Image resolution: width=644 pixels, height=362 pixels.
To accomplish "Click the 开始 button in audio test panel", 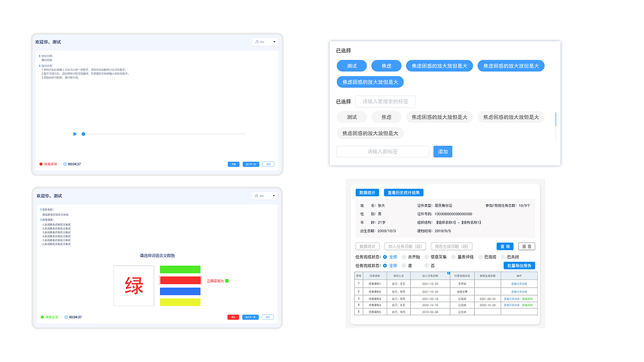I will point(233,164).
